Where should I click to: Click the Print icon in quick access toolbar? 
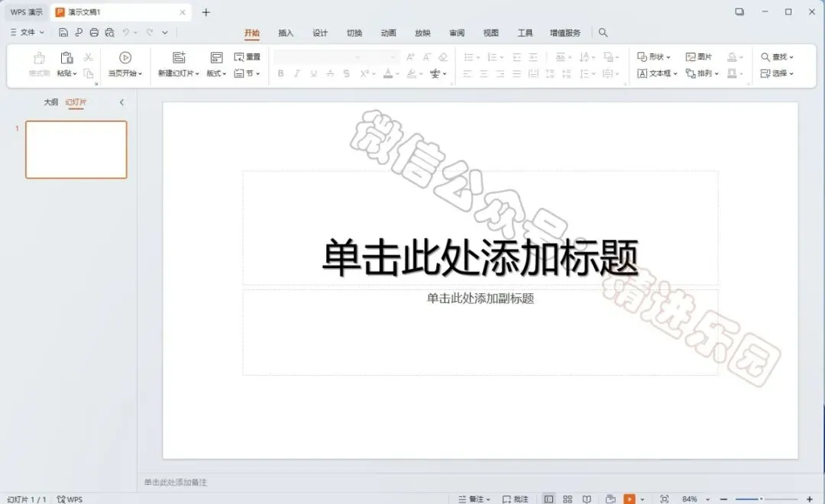coord(94,33)
